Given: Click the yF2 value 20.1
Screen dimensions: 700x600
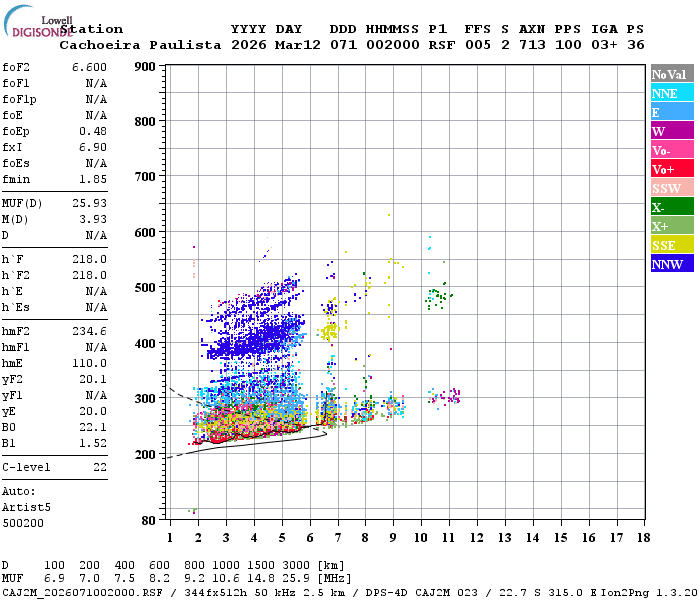Looking at the screenshot, I should [x=93, y=380].
